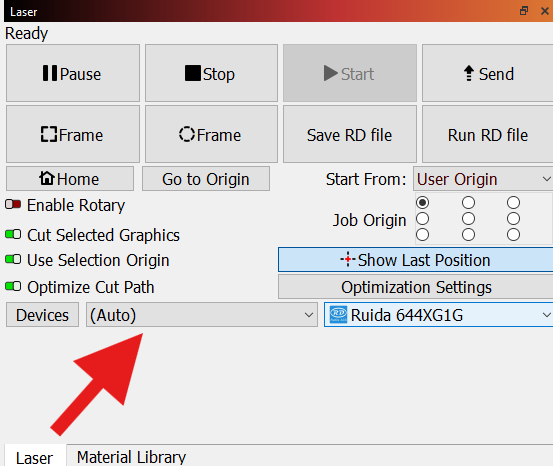The width and height of the screenshot is (553, 466).
Task: Toggle the Enable Rotary switch
Action: point(13,205)
